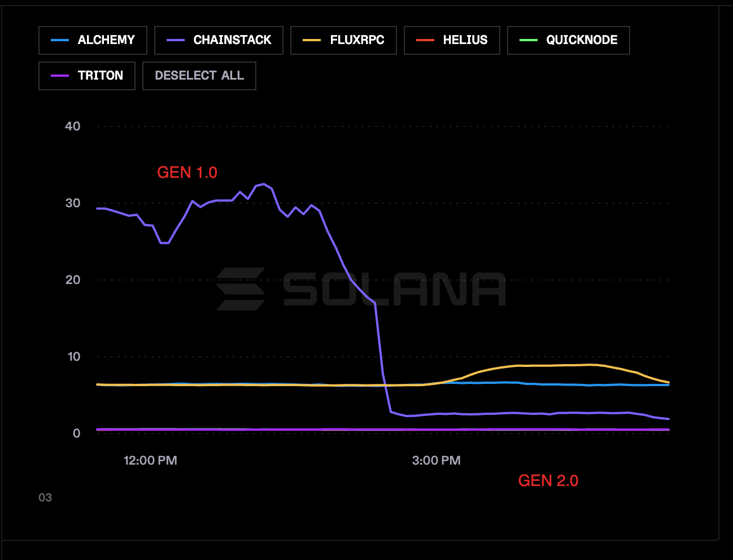Viewport: 733px width, 560px height.
Task: Click the 3:00 PM time axis label
Action: [x=437, y=461]
